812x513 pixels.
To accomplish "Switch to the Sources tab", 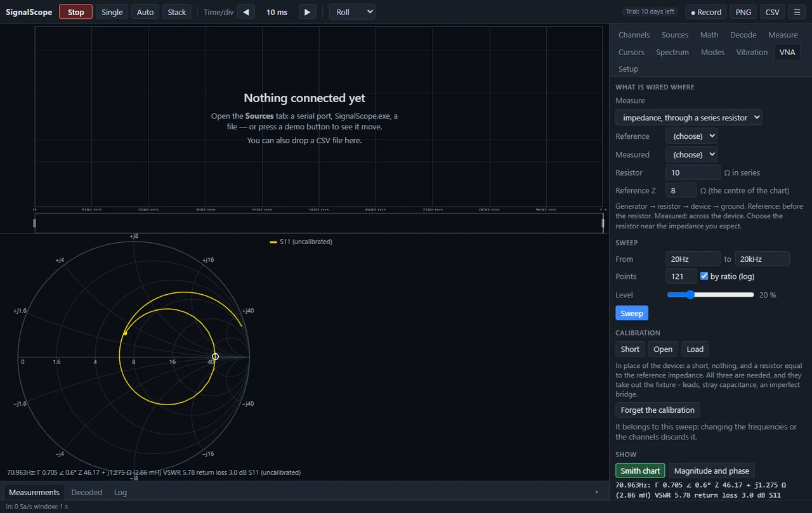I will coord(675,35).
